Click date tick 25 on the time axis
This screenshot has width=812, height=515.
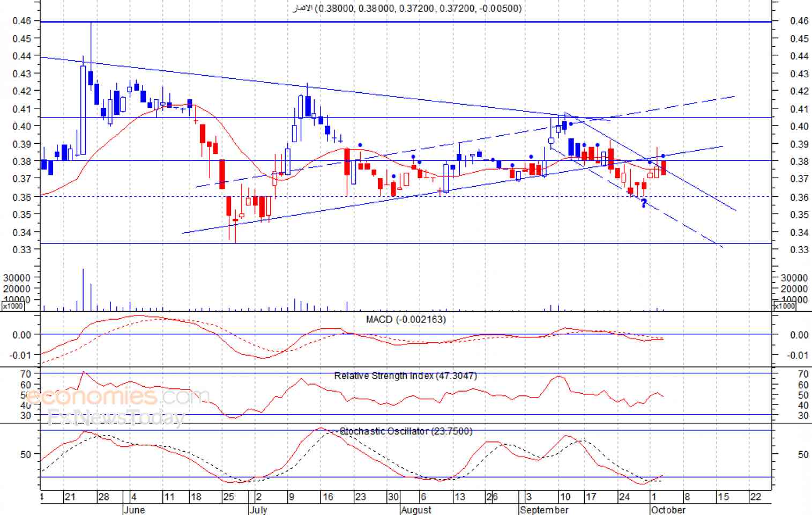[229, 497]
